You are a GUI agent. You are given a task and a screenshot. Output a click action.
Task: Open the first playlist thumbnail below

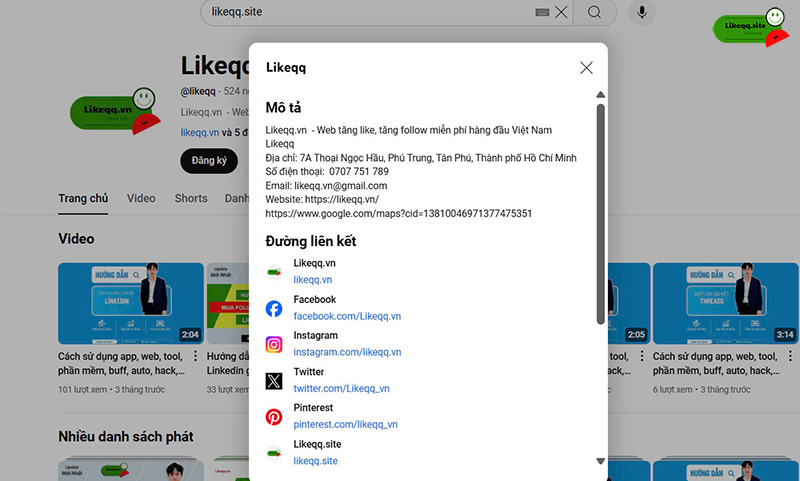(131, 469)
